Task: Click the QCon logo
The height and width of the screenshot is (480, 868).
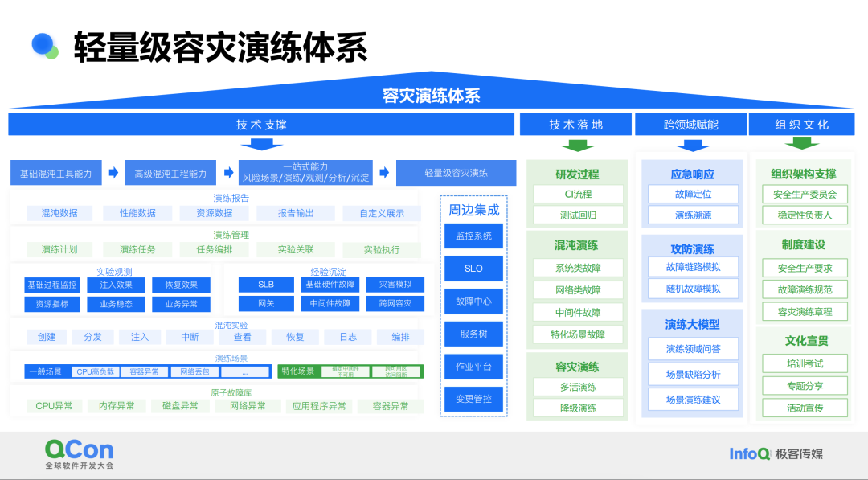Action: tap(79, 454)
